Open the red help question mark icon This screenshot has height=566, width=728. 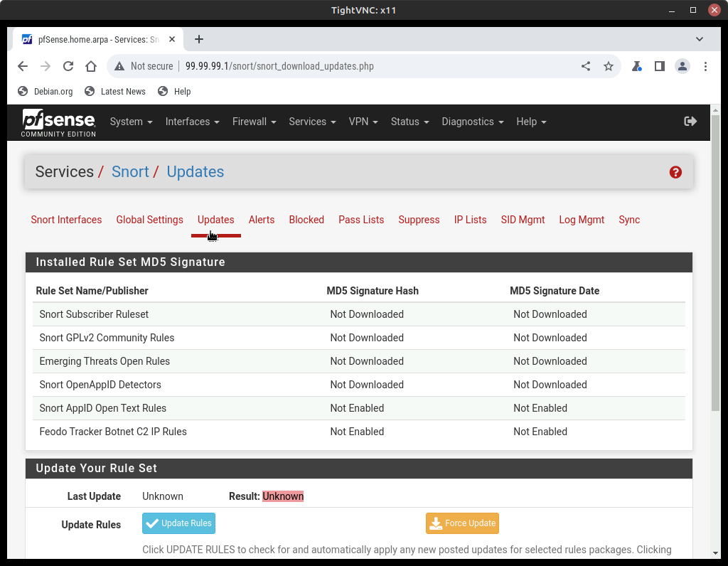(x=675, y=172)
